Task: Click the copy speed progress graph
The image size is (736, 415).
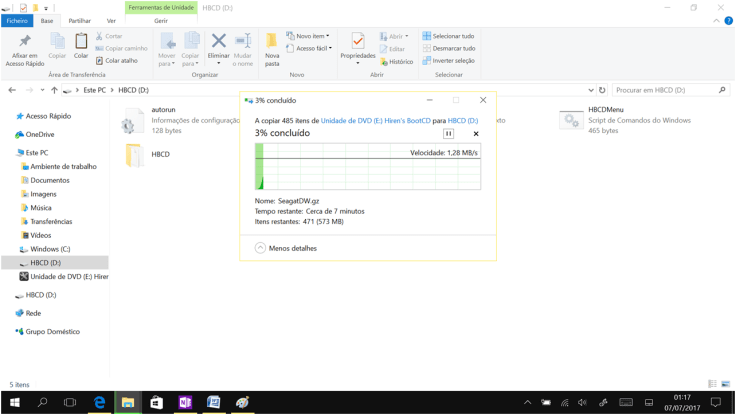Action: [367, 167]
